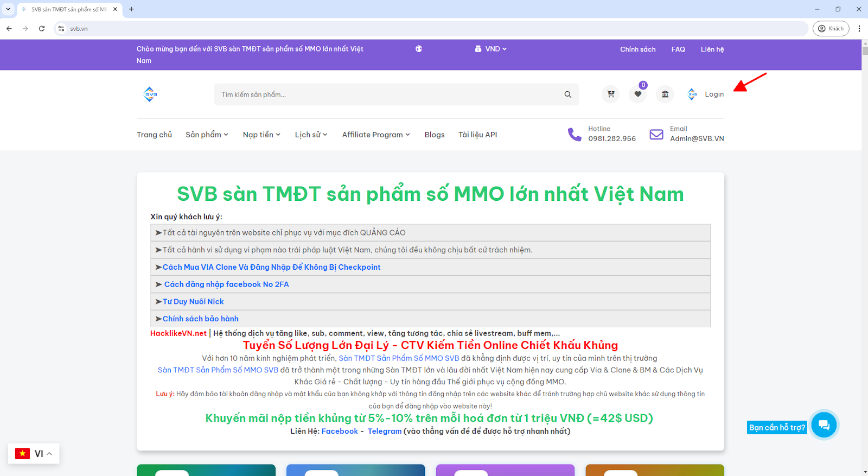Viewport: 868px width, 476px height.
Task: Click the SVB icon beside Login
Action: point(692,94)
